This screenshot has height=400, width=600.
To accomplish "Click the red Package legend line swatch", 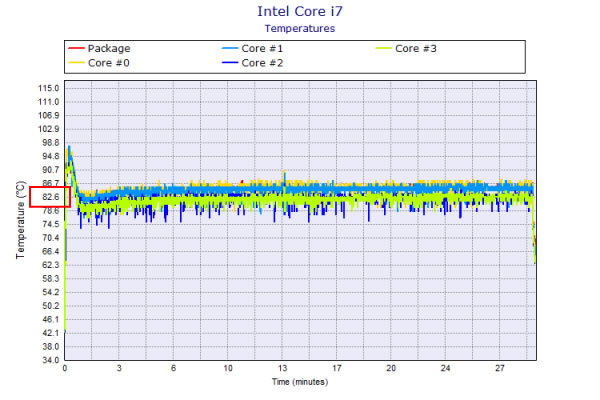I will [76, 48].
